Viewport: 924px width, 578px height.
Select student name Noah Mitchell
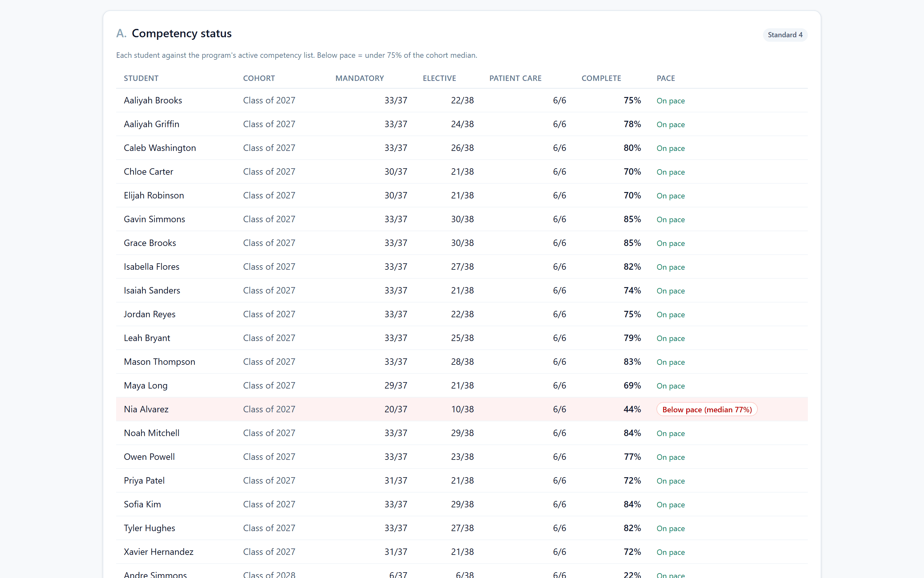click(151, 433)
